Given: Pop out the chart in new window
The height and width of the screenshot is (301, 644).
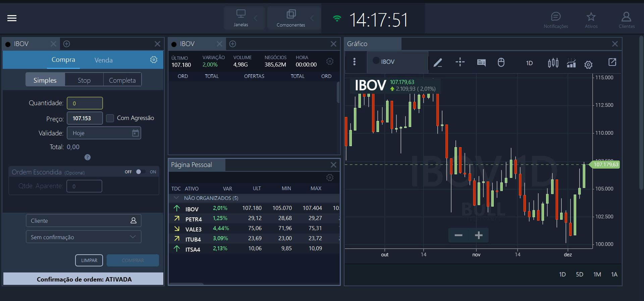Looking at the screenshot, I should coord(612,62).
